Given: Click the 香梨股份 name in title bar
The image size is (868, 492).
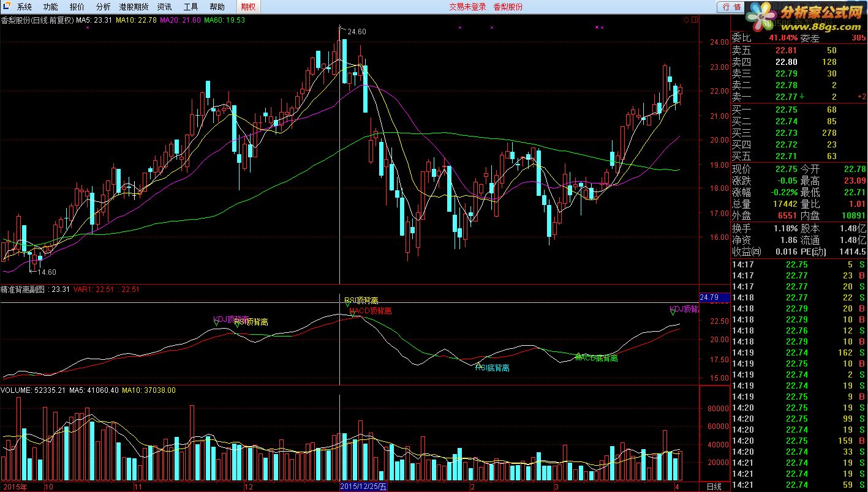Looking at the screenshot, I should [x=508, y=7].
